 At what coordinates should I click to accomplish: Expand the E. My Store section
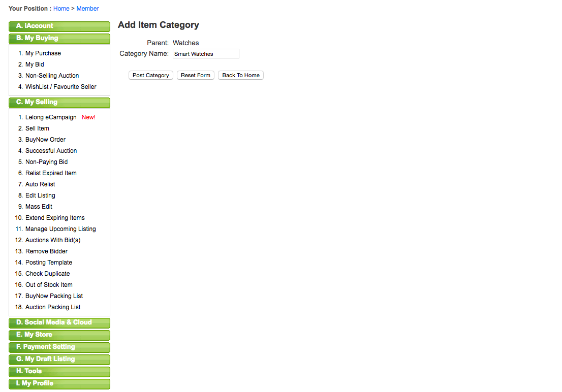pos(59,335)
